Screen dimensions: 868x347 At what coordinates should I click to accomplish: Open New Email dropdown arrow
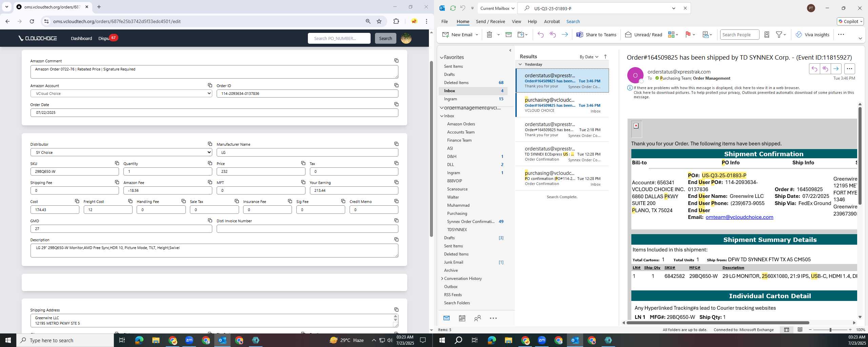(x=477, y=35)
